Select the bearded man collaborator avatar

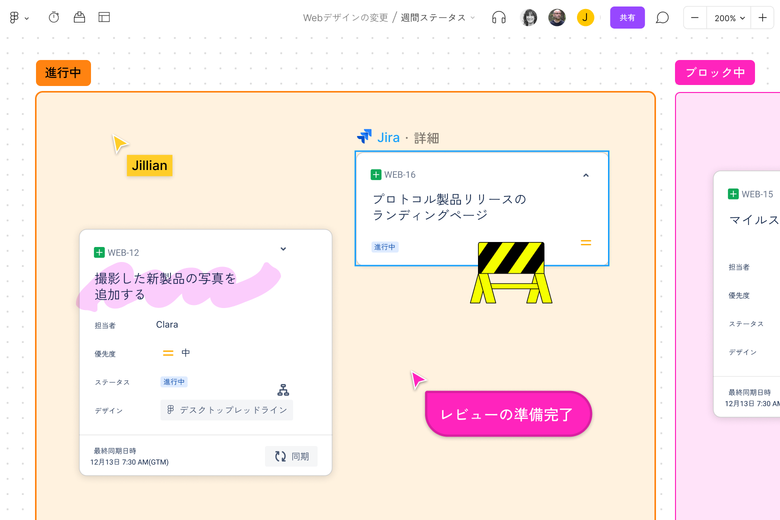click(557, 18)
